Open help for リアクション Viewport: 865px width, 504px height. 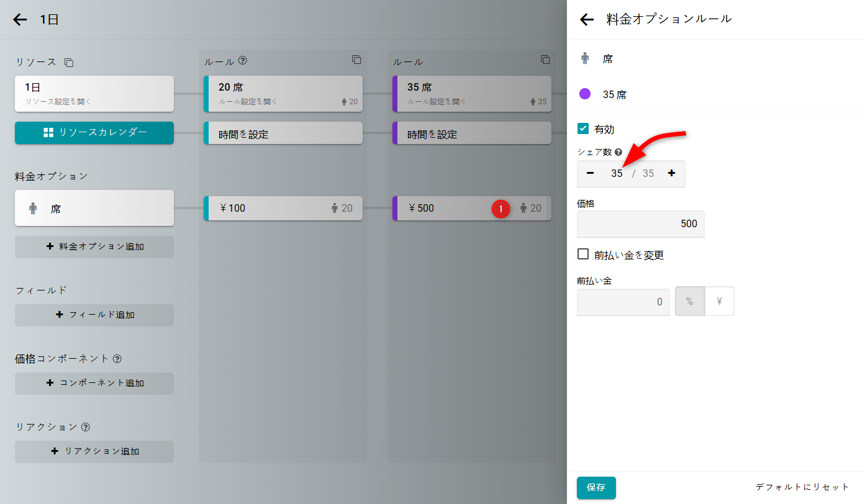point(86,427)
